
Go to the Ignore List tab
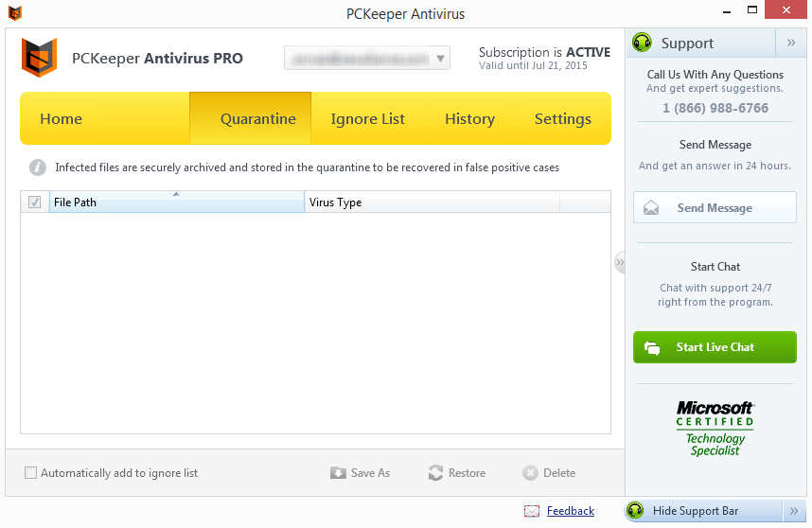(368, 118)
